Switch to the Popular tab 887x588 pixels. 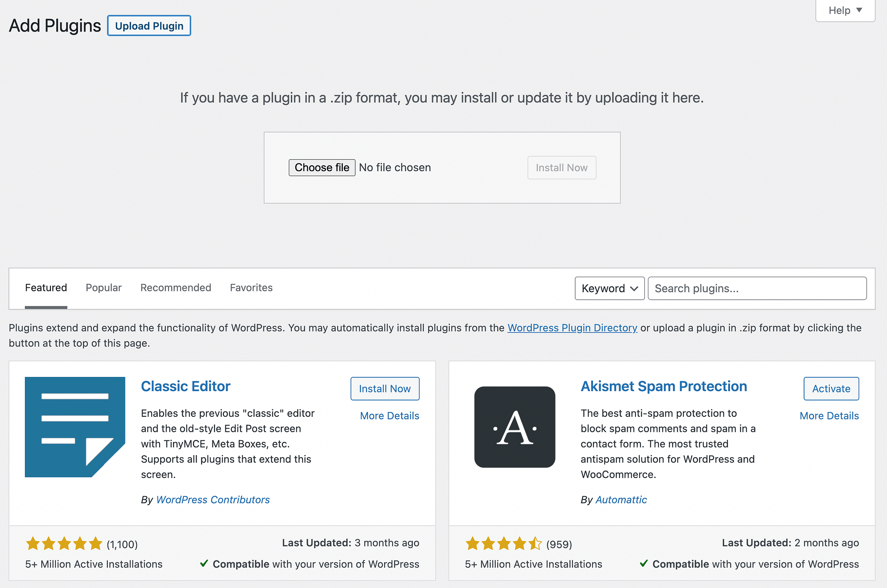(104, 288)
